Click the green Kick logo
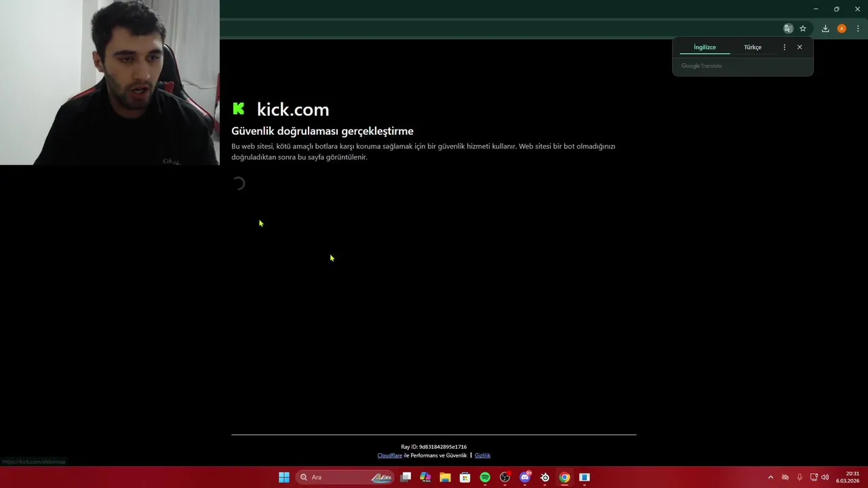The height and width of the screenshot is (488, 868). [x=238, y=108]
